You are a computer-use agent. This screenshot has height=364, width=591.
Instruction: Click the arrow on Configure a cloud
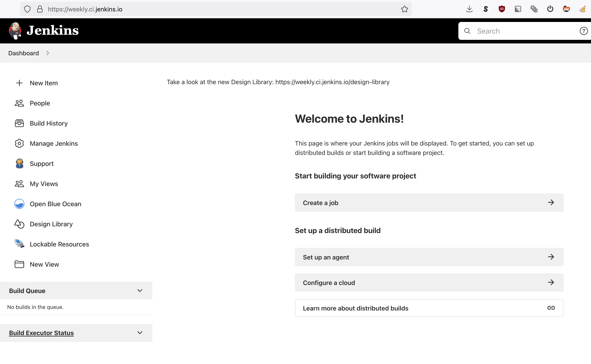tap(551, 282)
